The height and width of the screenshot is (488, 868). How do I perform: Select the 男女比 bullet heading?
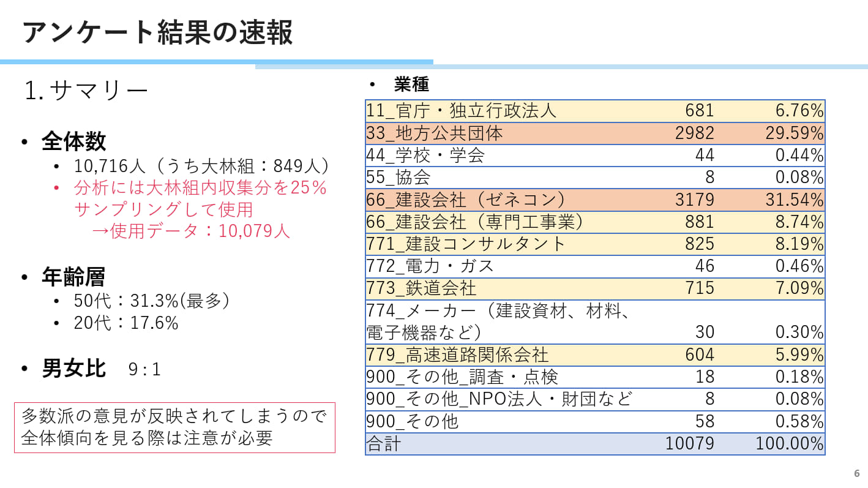pyautogui.click(x=73, y=369)
